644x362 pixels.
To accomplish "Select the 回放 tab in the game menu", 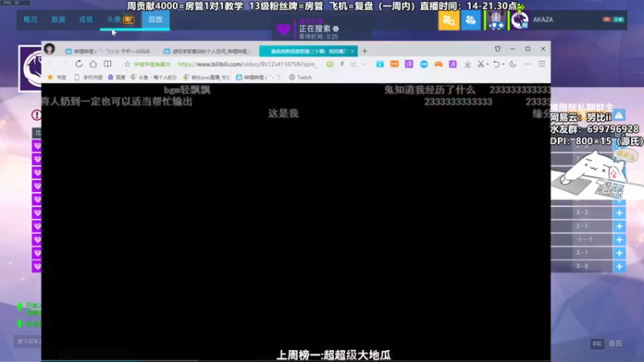I will click(155, 19).
